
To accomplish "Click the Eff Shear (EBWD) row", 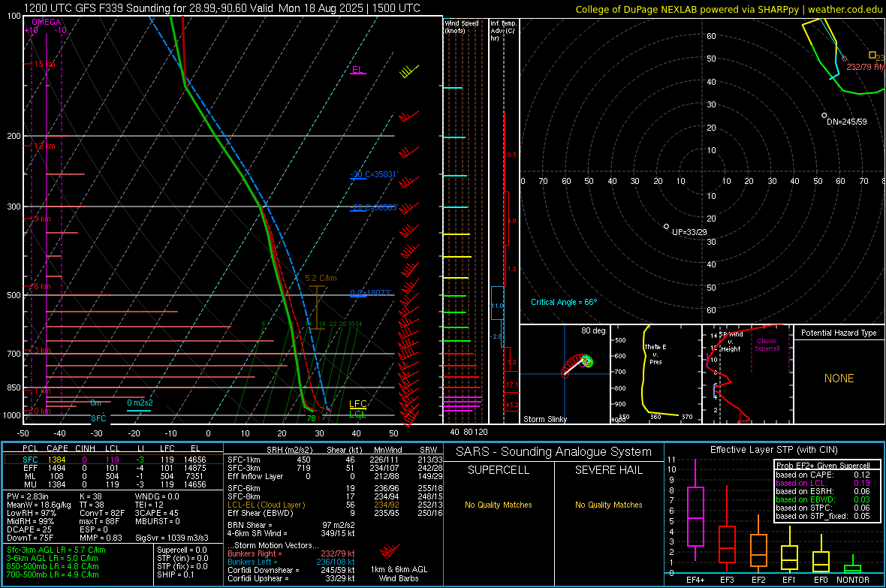I will 335,513.
